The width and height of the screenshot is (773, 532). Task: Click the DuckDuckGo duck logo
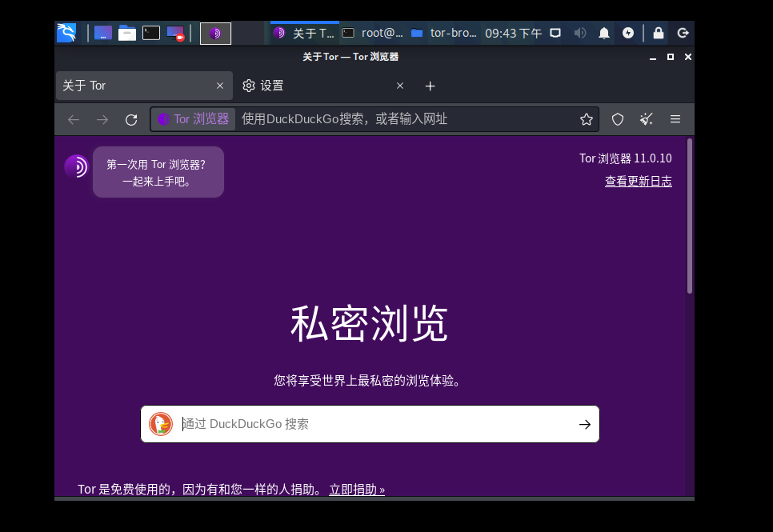(161, 424)
